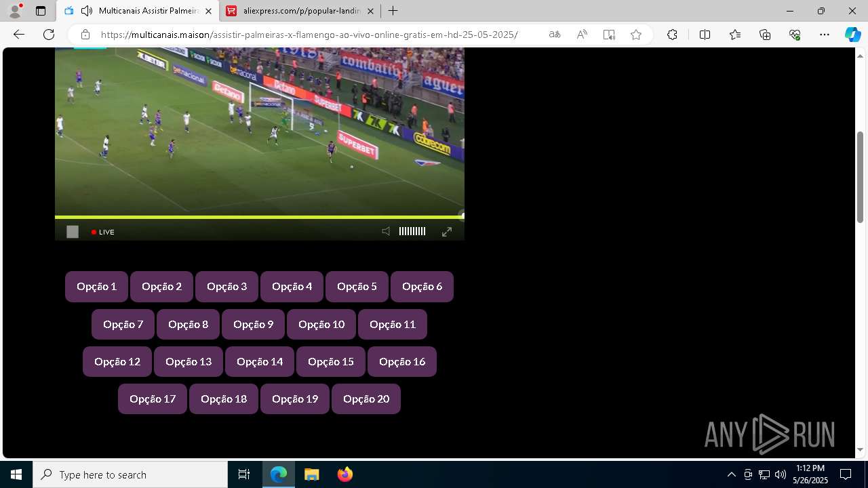868x488 pixels.
Task: Click the page vertical scrollbar thumb
Action: (860, 176)
